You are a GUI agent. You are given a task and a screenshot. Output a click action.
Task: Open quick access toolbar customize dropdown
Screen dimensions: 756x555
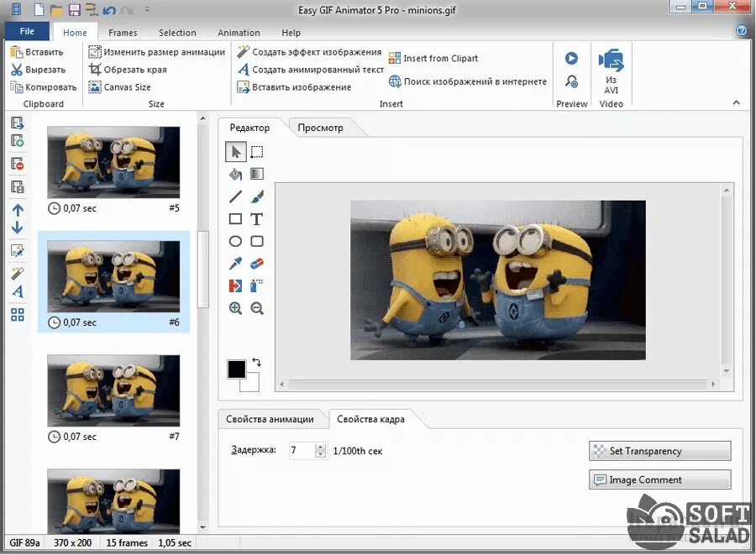(147, 9)
